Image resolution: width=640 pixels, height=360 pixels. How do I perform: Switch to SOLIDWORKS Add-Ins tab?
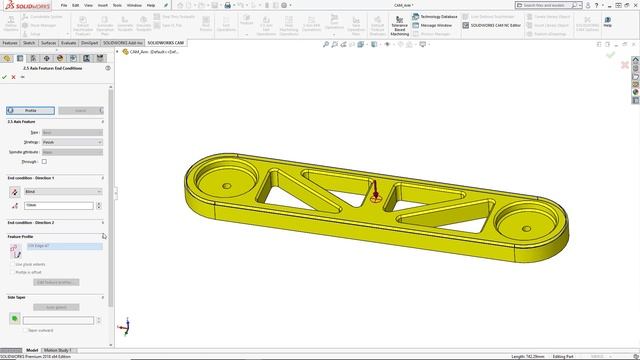pos(122,43)
